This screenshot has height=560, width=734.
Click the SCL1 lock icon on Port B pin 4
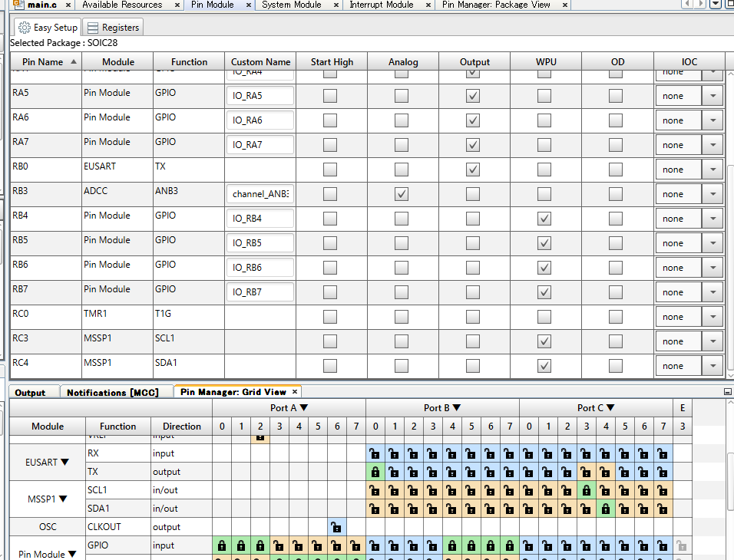click(452, 490)
